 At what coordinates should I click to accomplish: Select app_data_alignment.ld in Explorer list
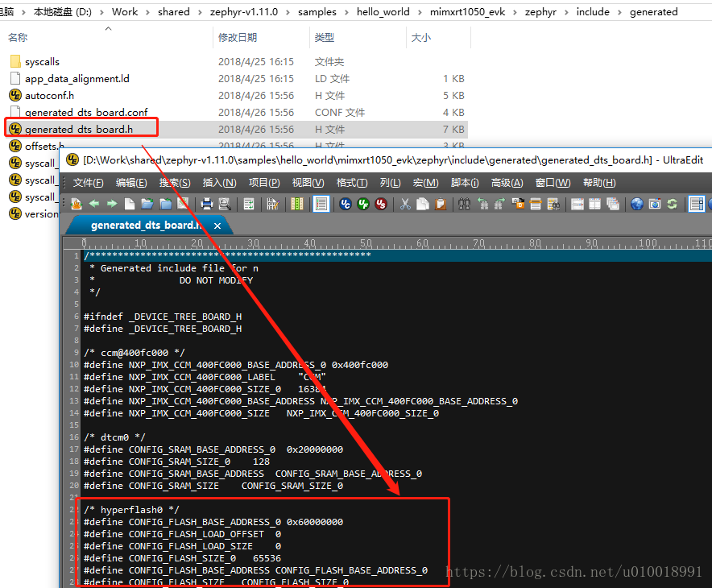(x=77, y=79)
